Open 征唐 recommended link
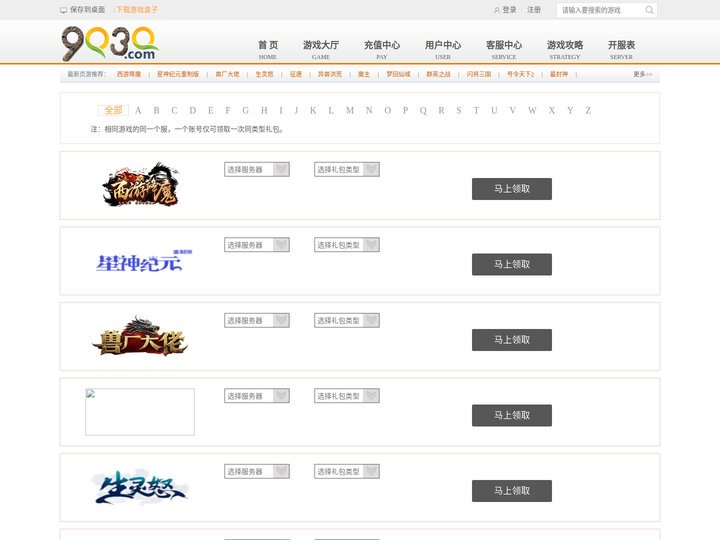This screenshot has width=720, height=540. point(296,74)
